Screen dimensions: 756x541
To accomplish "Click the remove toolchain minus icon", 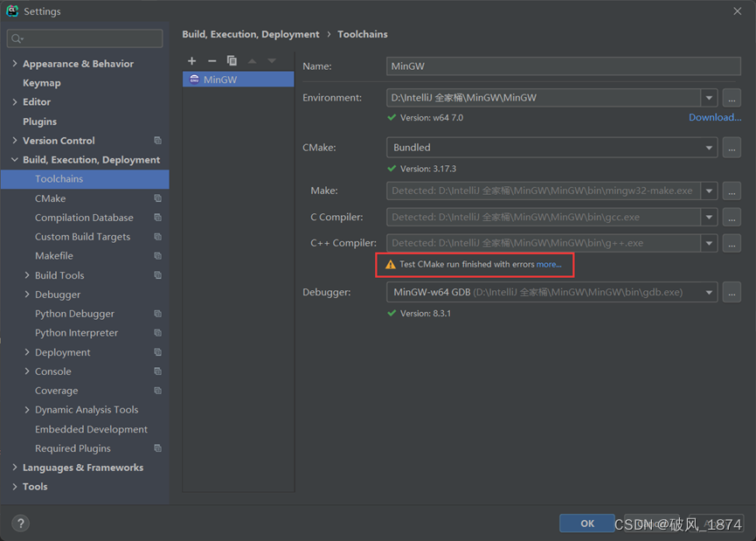I will (x=212, y=61).
